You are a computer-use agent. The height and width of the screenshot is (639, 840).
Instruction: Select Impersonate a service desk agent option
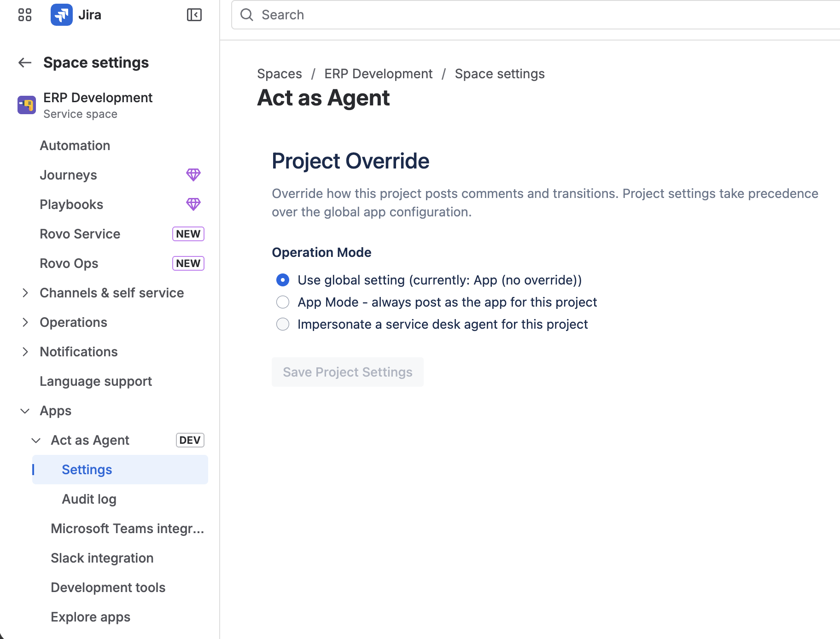pos(283,324)
